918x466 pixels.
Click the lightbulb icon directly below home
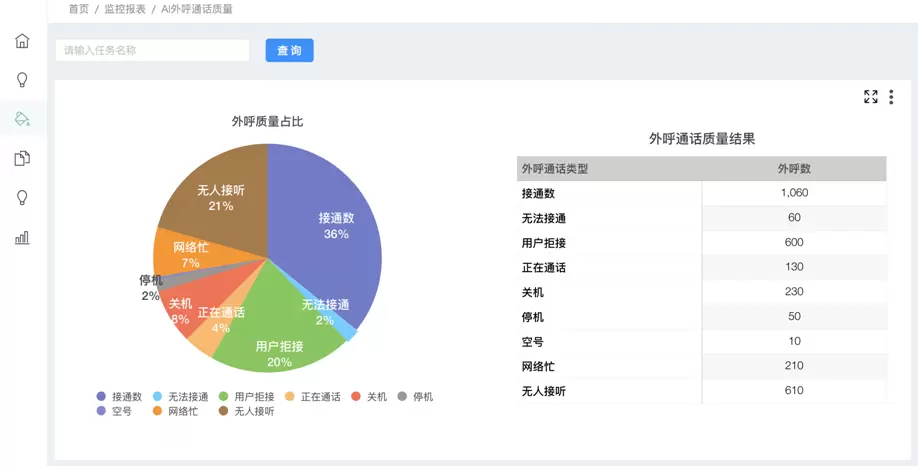tap(22, 80)
